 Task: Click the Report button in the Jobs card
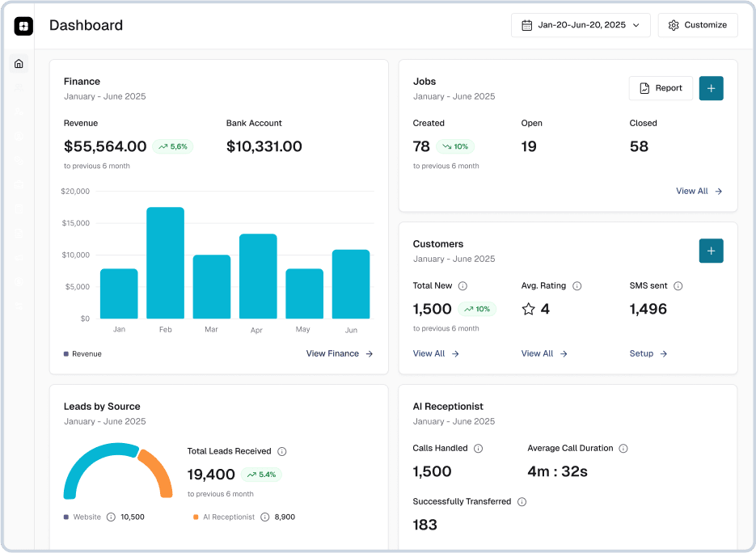[x=661, y=88]
